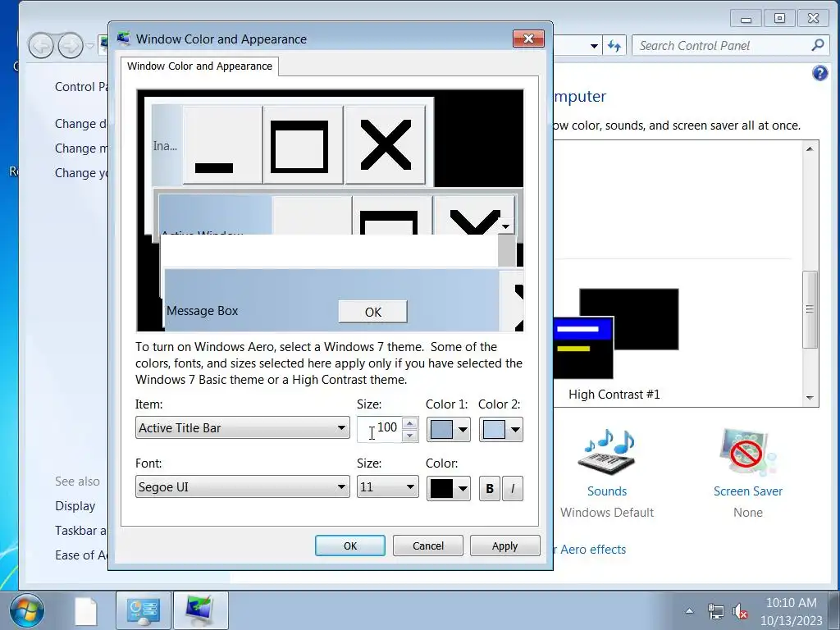Open Control Panel help question mark icon
Screen dimensions: 840x630
[x=819, y=73]
